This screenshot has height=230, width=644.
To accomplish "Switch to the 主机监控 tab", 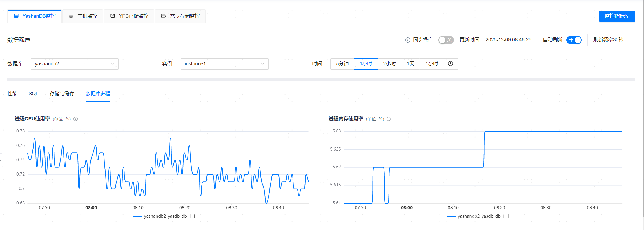I will (83, 16).
